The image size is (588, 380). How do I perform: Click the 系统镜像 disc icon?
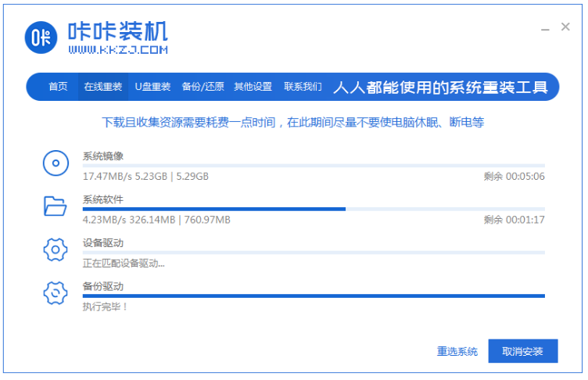click(x=56, y=164)
